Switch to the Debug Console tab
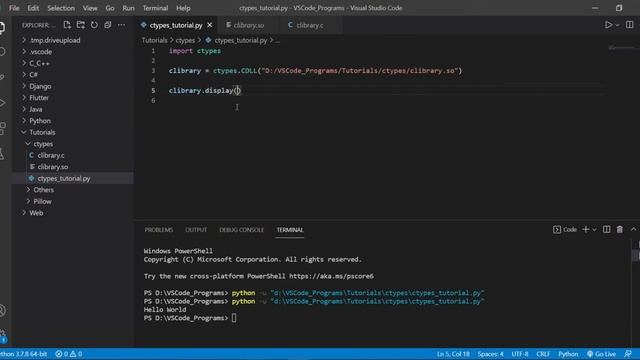 242,230
